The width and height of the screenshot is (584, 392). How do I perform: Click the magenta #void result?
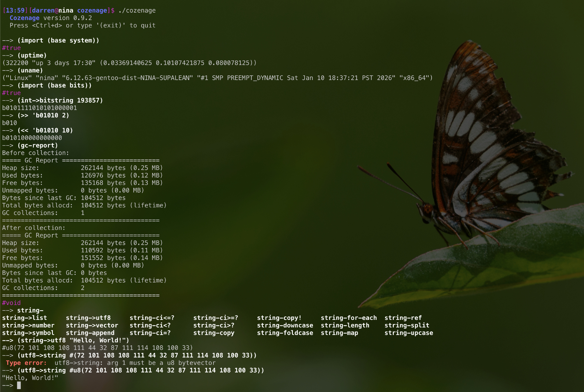pos(11,303)
